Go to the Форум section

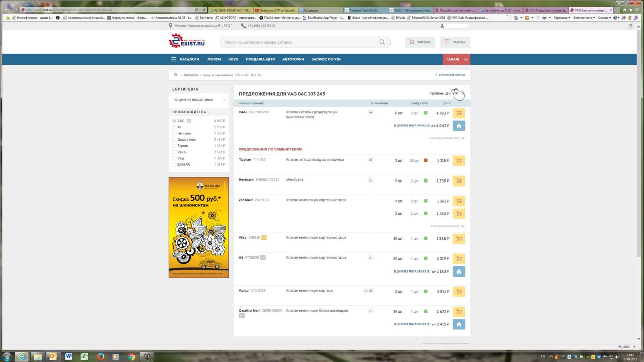214,59
